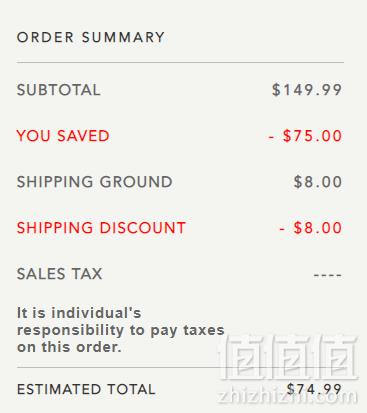Click the zhizhizhi.com watermark text
This screenshot has width=367, height=413.
click(287, 396)
